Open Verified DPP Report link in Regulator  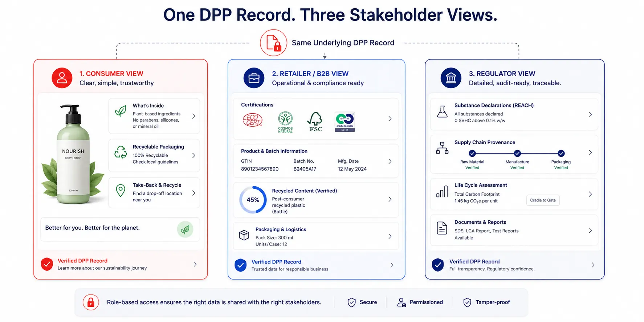(x=474, y=261)
